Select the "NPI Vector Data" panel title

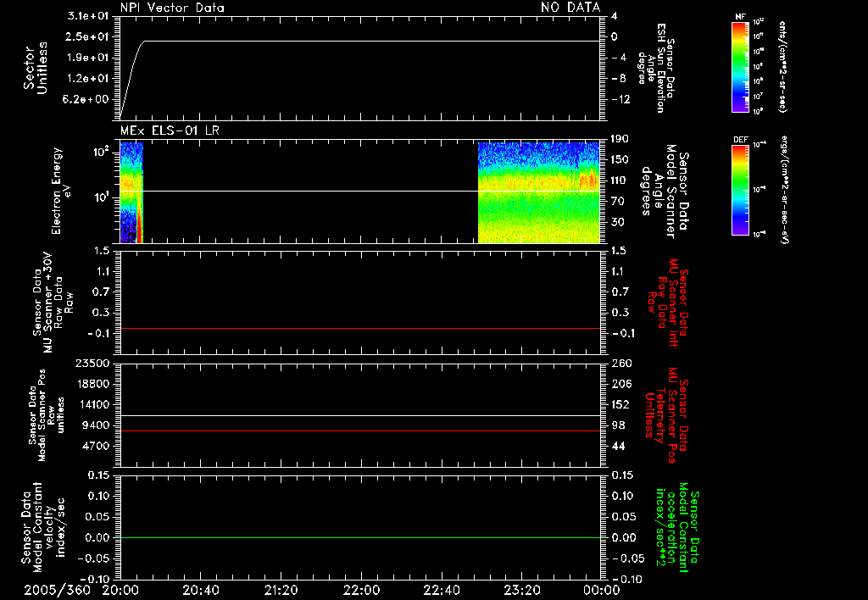[x=172, y=8]
